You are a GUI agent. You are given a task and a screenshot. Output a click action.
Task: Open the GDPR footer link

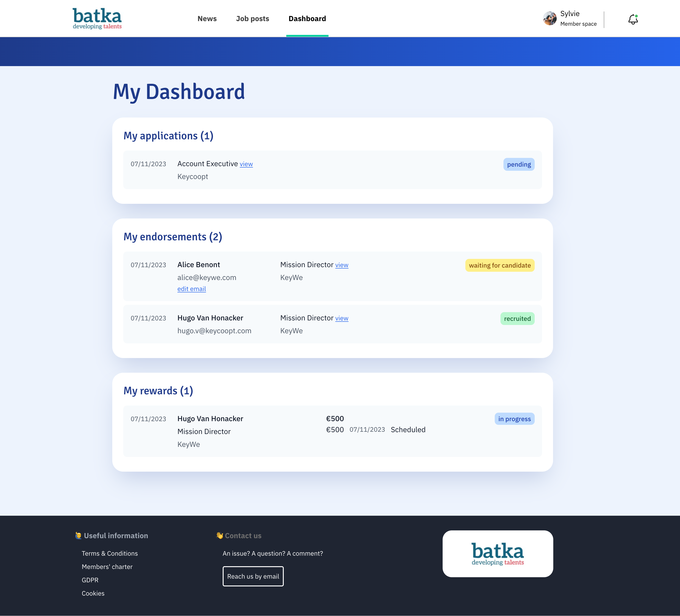90,580
